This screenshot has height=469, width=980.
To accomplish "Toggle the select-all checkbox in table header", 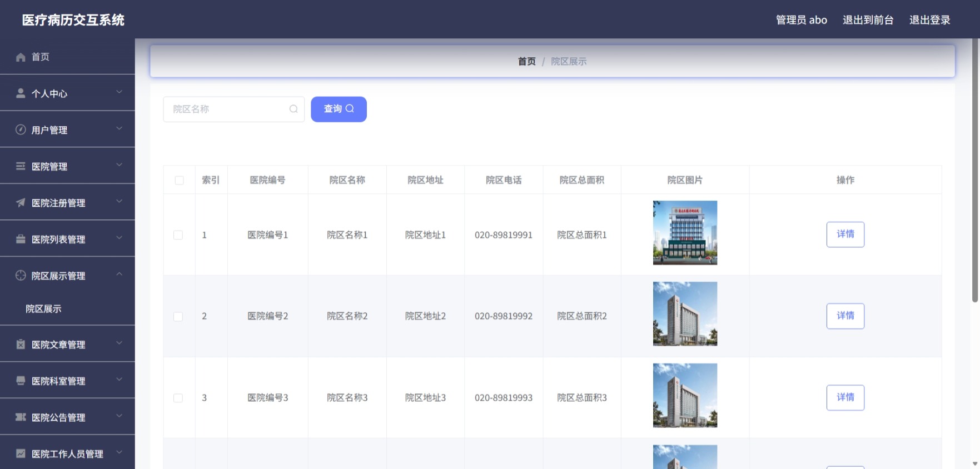I will click(179, 180).
